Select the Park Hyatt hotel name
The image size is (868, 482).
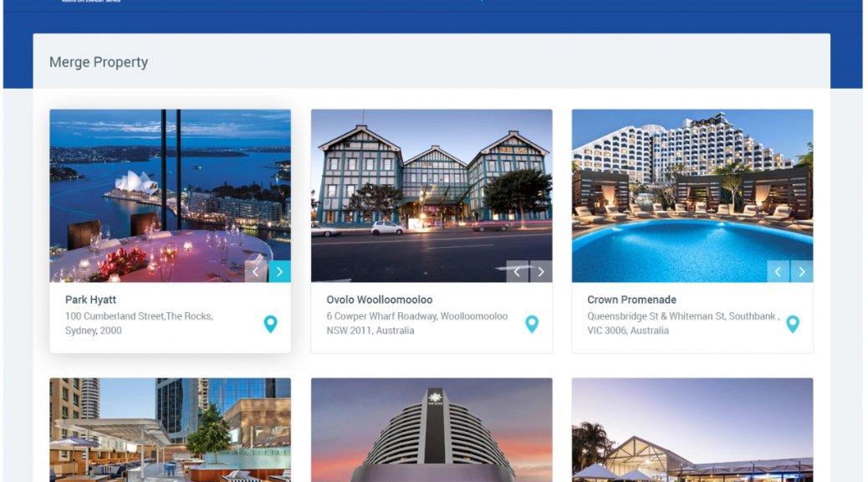pyautogui.click(x=91, y=300)
